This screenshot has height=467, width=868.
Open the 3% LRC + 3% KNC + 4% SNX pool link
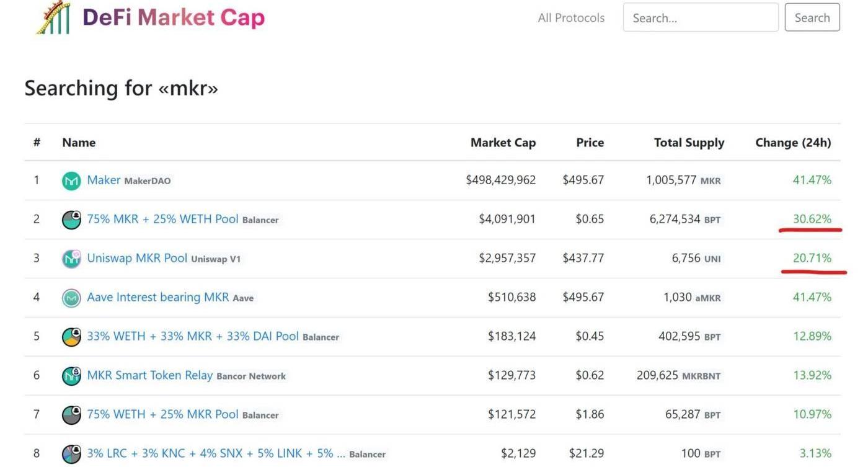tap(216, 453)
